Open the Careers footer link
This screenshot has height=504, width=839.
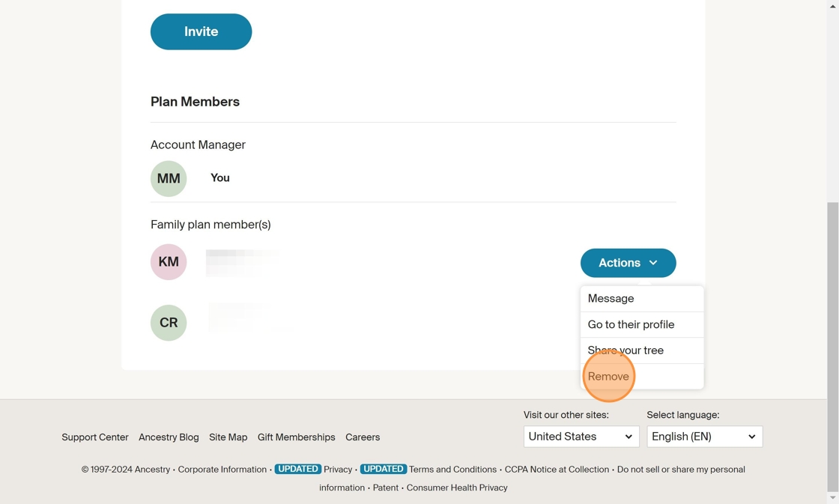[x=363, y=437]
